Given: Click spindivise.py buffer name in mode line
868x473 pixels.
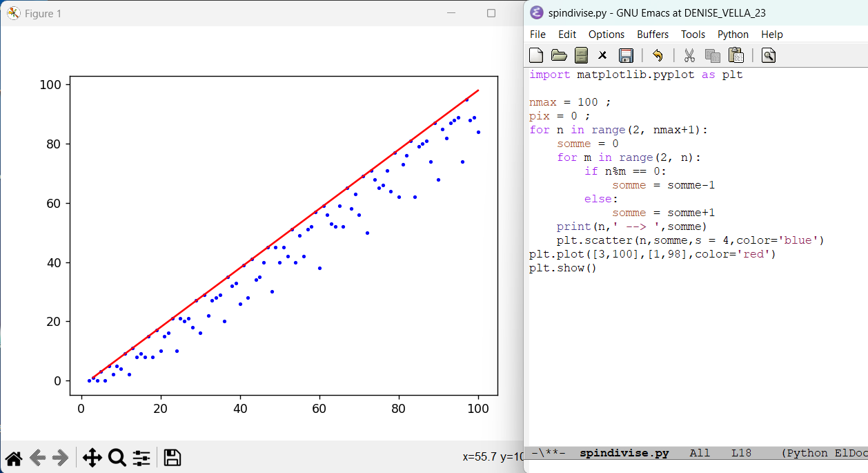Looking at the screenshot, I should click(x=624, y=454).
